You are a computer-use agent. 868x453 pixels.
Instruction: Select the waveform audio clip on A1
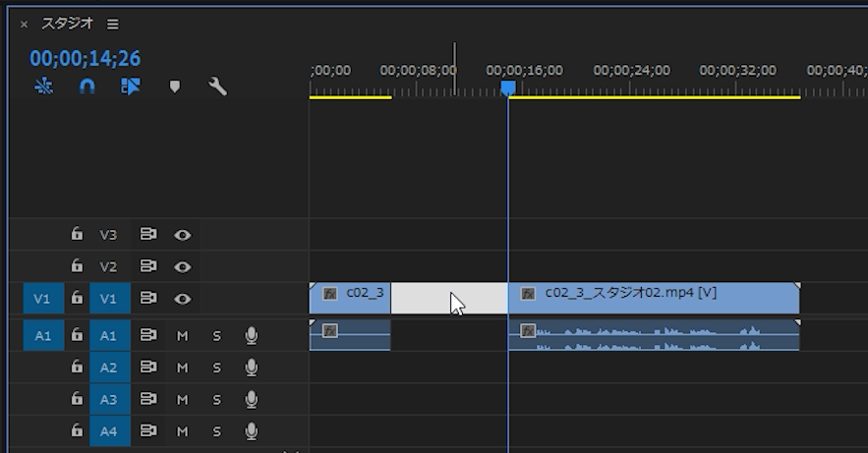[x=654, y=335]
